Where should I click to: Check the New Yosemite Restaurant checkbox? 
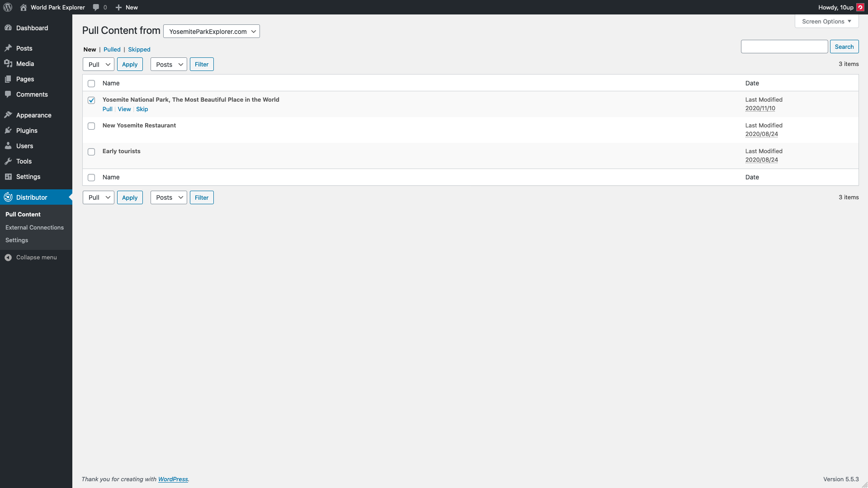pyautogui.click(x=91, y=126)
